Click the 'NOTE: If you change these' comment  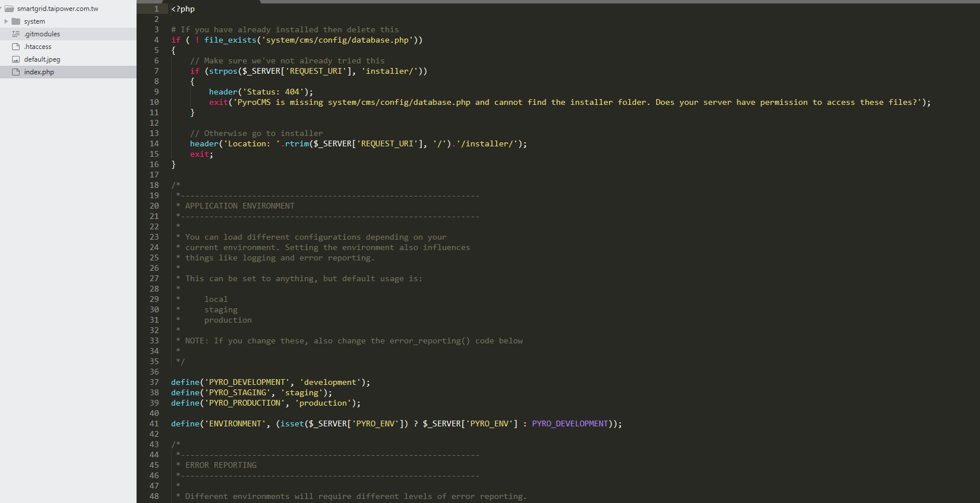(x=354, y=341)
